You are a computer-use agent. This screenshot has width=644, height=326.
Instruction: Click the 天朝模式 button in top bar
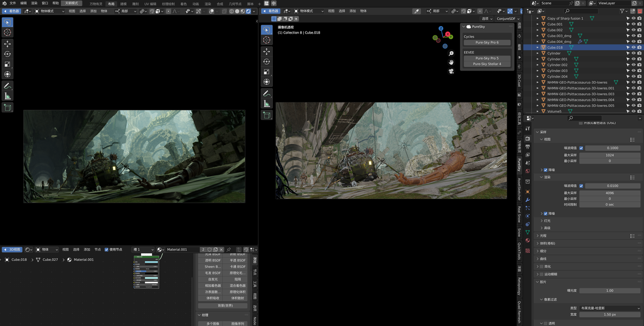click(x=72, y=3)
